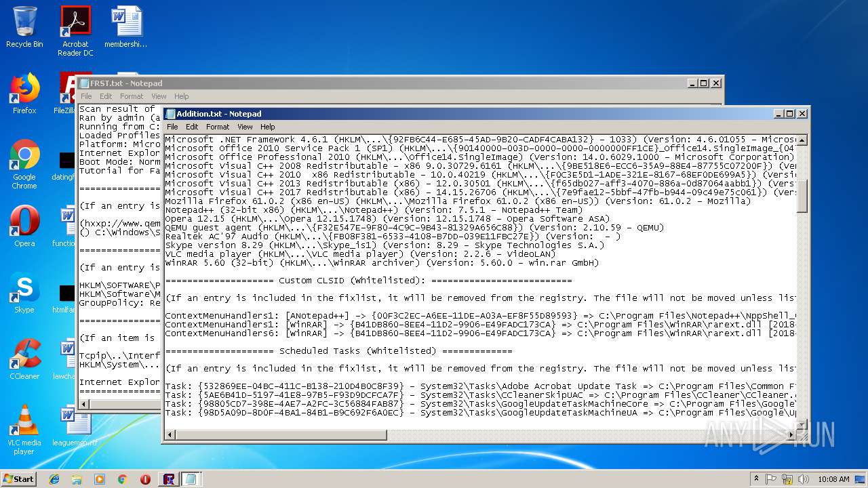Click the 'Opera 12.15' entry line

coord(387,219)
